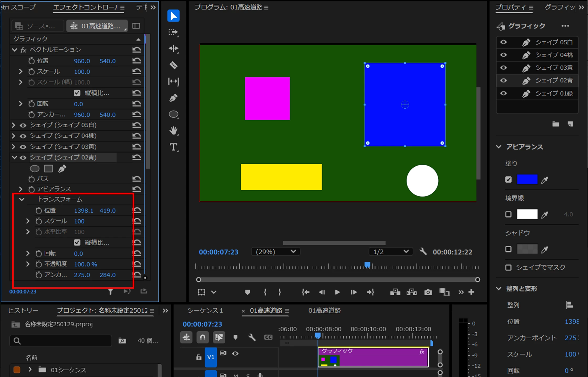Switch to the ヒストリー tab
This screenshot has height=377, width=588.
[x=23, y=311]
